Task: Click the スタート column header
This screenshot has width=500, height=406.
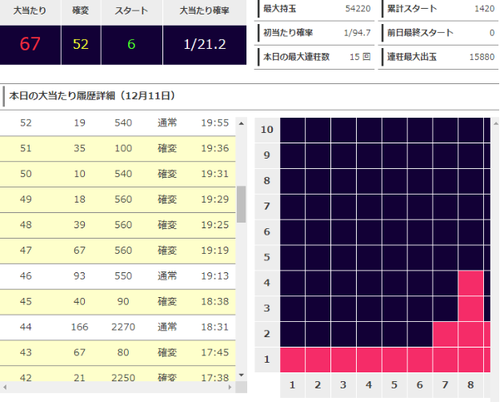Action: [131, 11]
